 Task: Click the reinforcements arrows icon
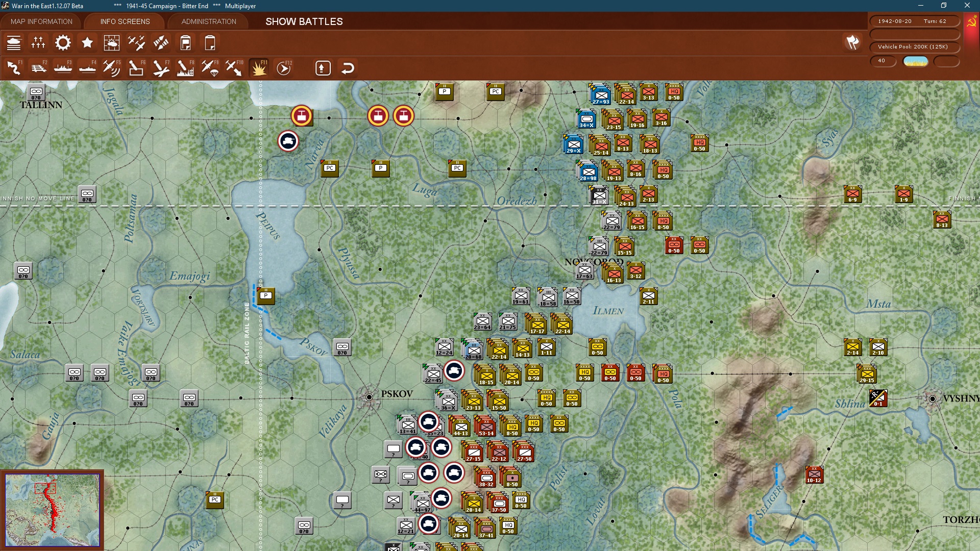[x=161, y=43]
